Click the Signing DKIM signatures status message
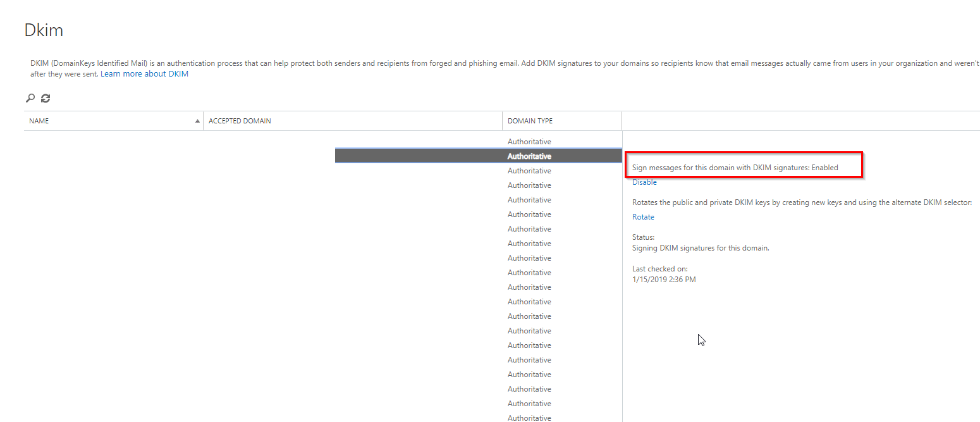Image resolution: width=980 pixels, height=422 pixels. click(x=700, y=248)
